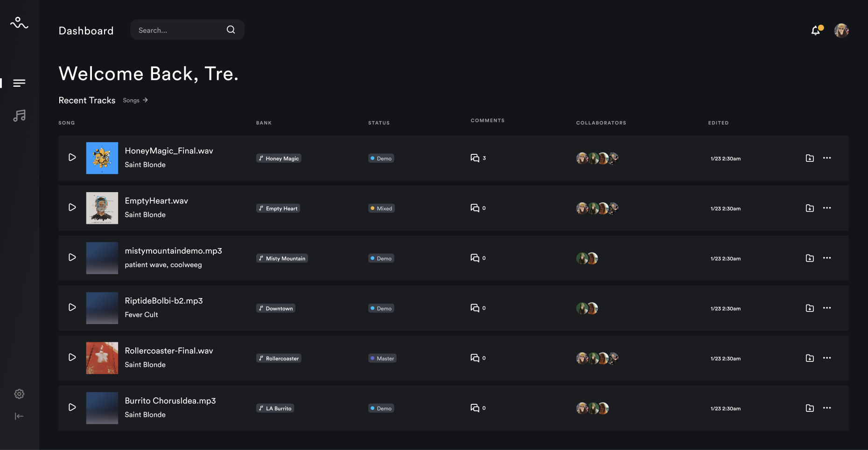Open comments for EmptyHeart.wav
Image resolution: width=868 pixels, height=450 pixels.
pos(476,208)
